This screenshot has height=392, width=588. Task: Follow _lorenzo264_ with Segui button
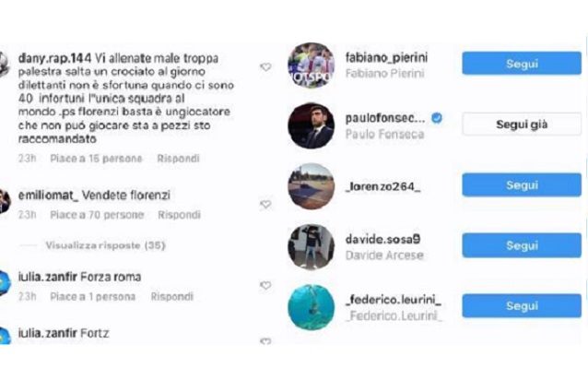click(x=522, y=185)
